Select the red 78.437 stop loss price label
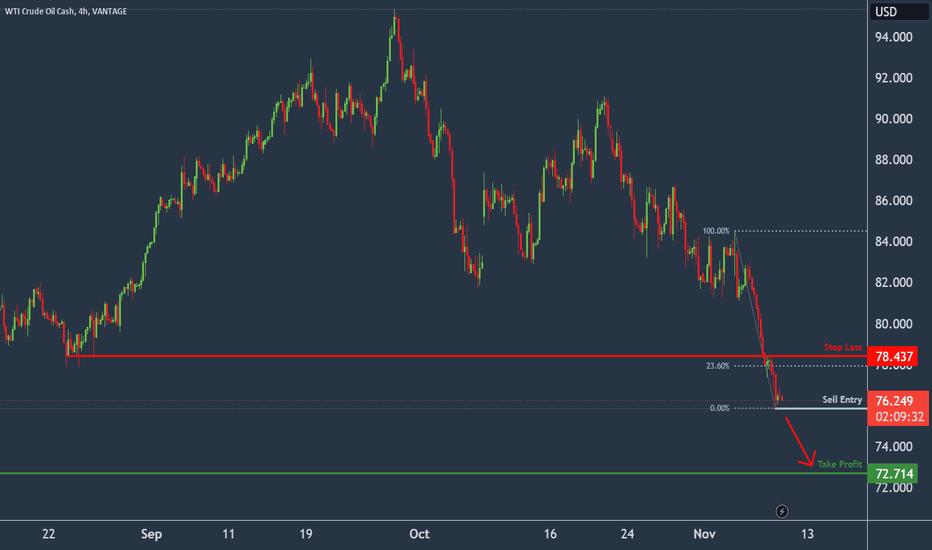Viewport: 932px width, 550px height. (893, 357)
